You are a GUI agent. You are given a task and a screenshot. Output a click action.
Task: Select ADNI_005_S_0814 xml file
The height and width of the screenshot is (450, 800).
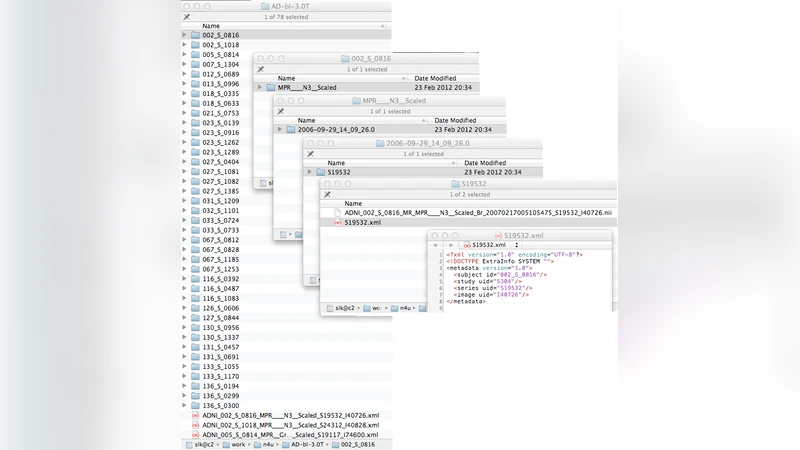pos(290,435)
